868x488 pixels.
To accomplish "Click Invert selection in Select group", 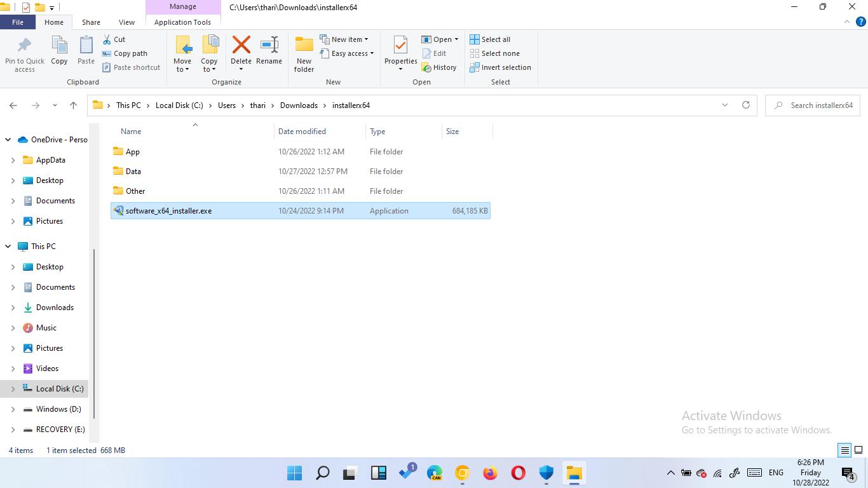I will click(x=500, y=67).
